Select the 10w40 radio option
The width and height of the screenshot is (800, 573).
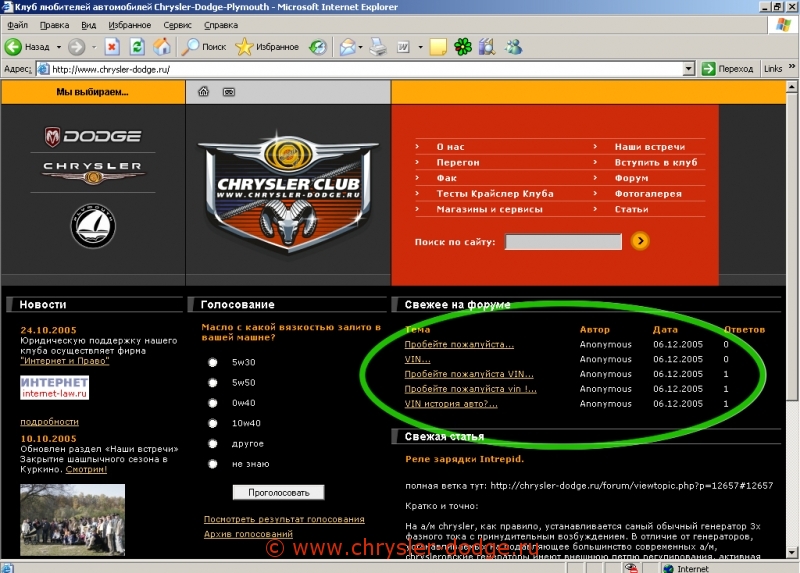[x=213, y=423]
